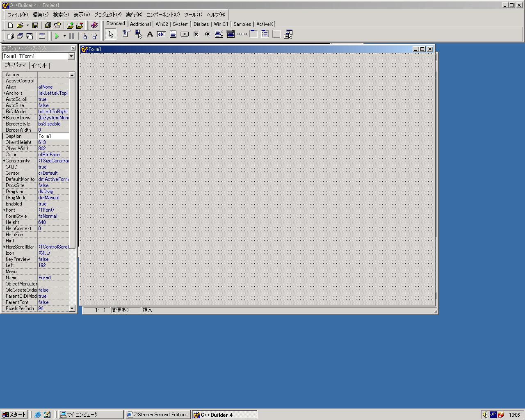The height and width of the screenshot is (420, 525).
Task: Open the dropdown arrow beside Run icon
Action: point(64,36)
